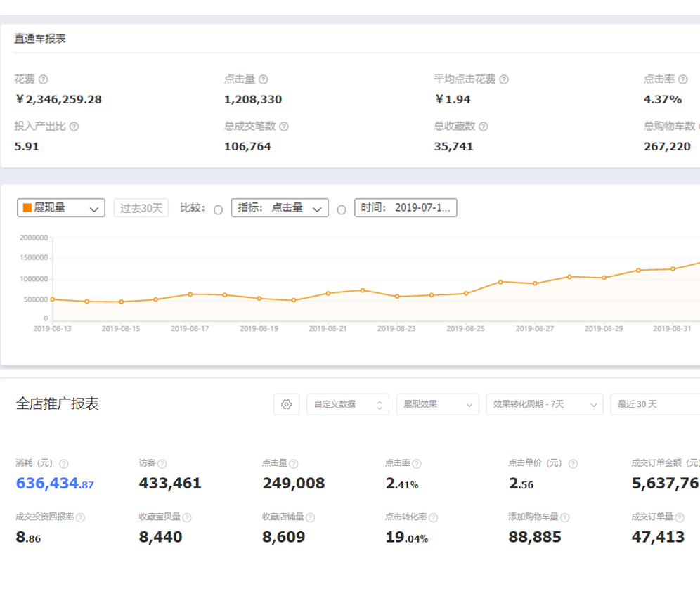Click help icon beside 点击转化率
Viewport: 700px width, 596px height.
[434, 517]
